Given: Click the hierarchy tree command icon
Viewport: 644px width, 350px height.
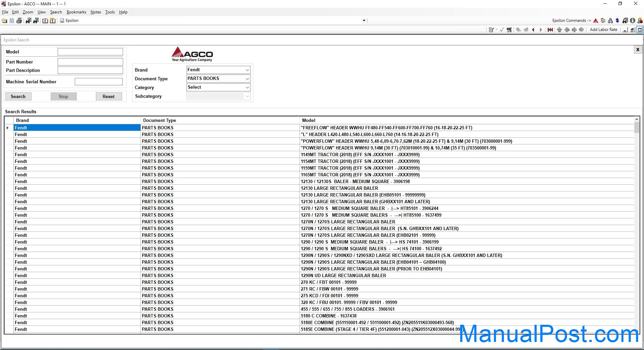Looking at the screenshot, I should [x=610, y=21].
